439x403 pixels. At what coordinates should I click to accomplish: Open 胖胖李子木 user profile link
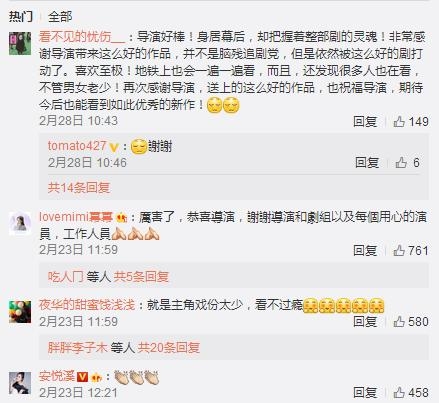coord(77,348)
